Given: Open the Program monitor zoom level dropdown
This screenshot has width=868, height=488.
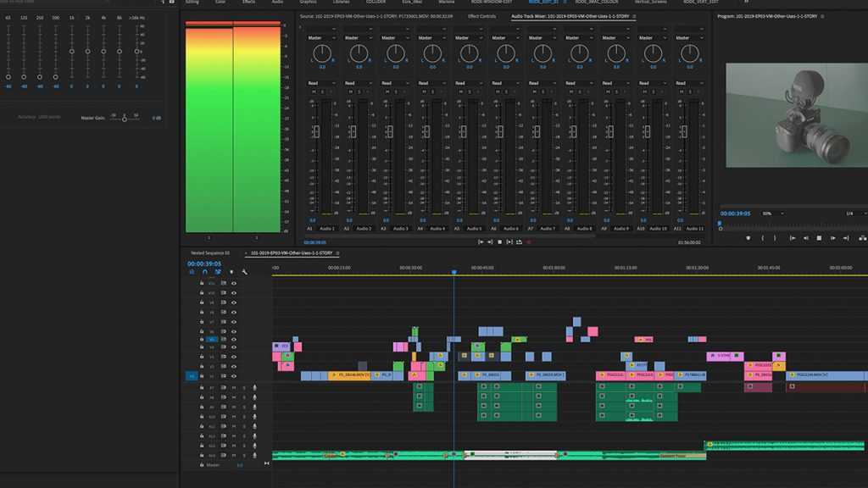Looking at the screenshot, I should point(772,213).
